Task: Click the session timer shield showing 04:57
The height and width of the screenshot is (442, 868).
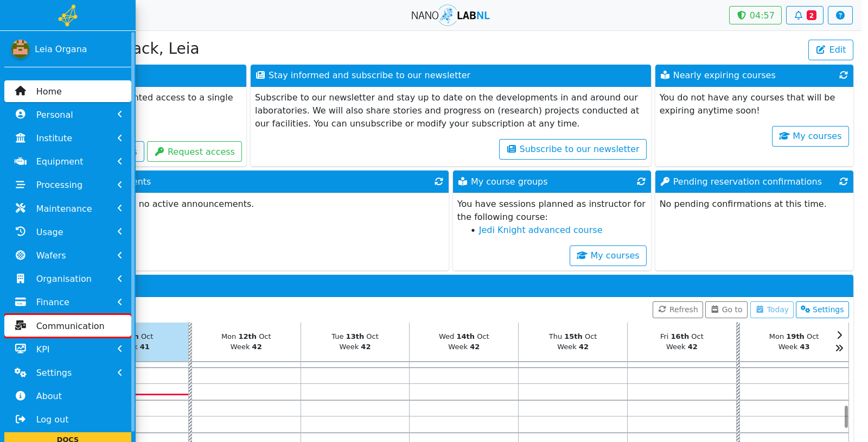Action: [755, 15]
